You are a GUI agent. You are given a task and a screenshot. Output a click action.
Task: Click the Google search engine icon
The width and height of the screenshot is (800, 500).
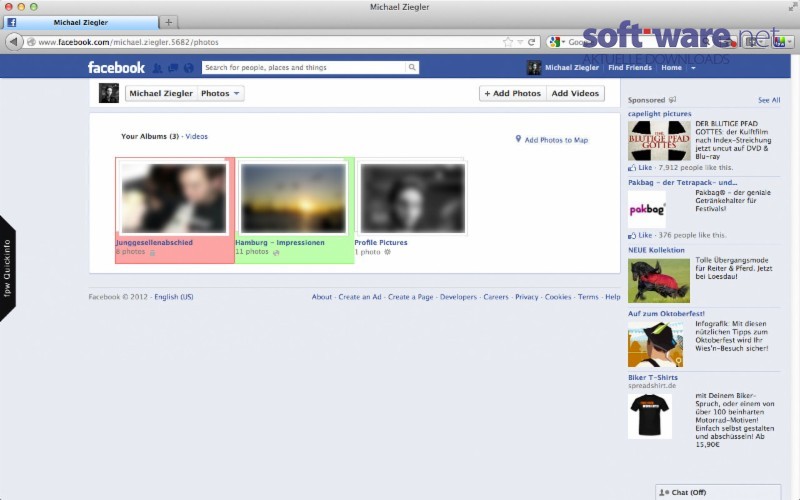(555, 42)
